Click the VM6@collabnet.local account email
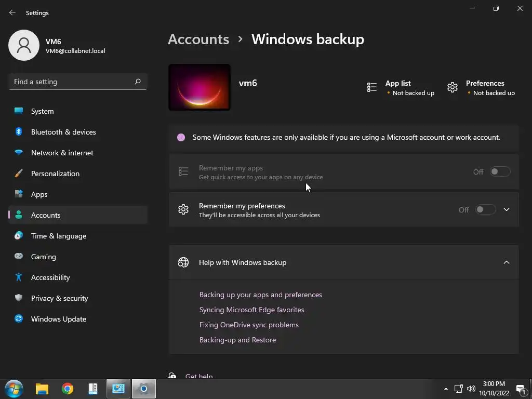Image resolution: width=532 pixels, height=399 pixels. coord(75,51)
